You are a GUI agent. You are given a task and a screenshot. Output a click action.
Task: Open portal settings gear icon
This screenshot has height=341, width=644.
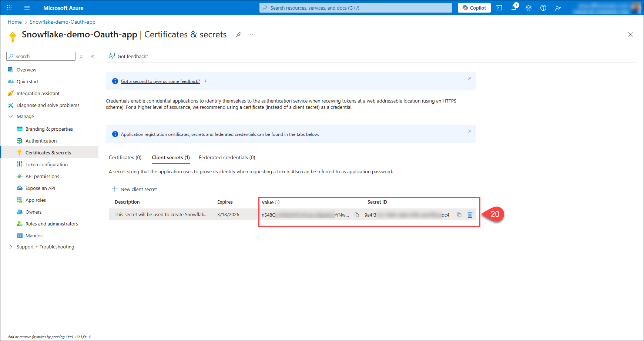(x=529, y=8)
